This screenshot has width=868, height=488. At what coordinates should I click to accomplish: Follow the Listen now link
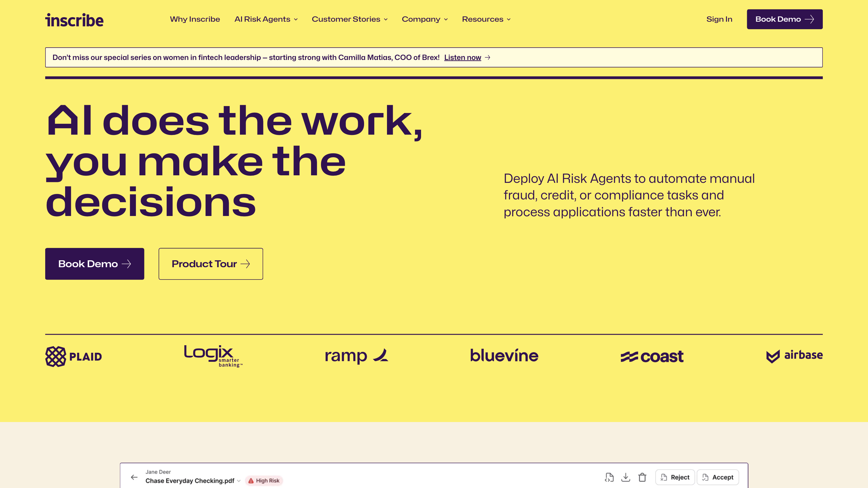click(462, 58)
